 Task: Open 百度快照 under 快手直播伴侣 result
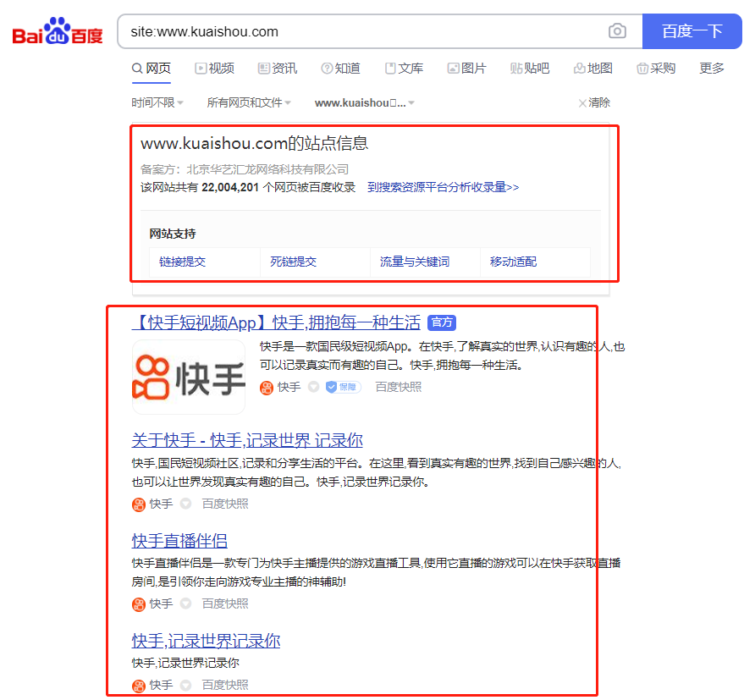[x=225, y=604]
